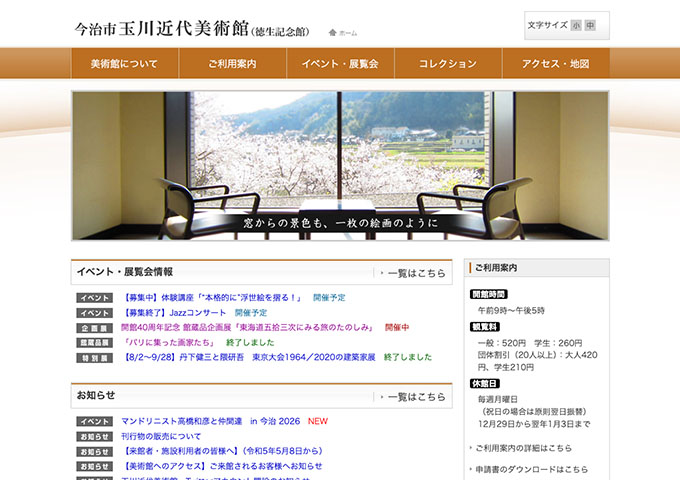Image resolution: width=680 pixels, height=480 pixels.
Task: Click the window view banner image
Action: (x=340, y=166)
